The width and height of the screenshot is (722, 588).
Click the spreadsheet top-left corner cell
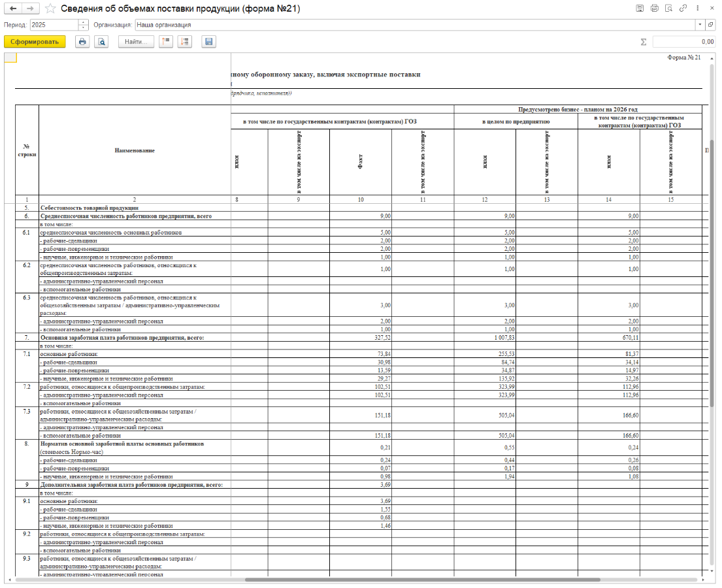click(10, 57)
